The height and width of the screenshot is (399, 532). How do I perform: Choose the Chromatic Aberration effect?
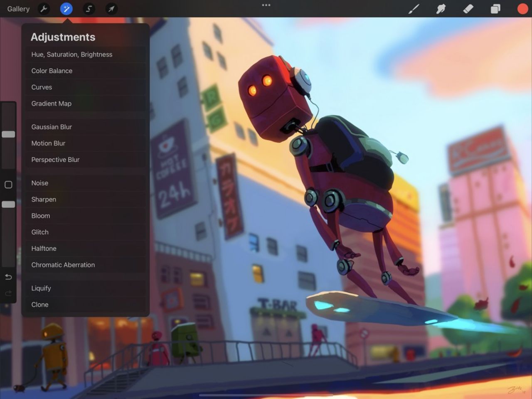click(63, 265)
